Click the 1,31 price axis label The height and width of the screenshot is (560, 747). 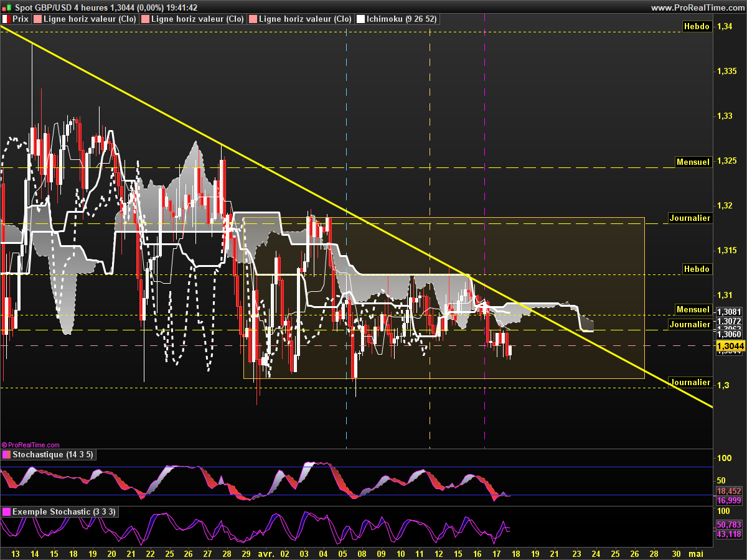pyautogui.click(x=725, y=296)
